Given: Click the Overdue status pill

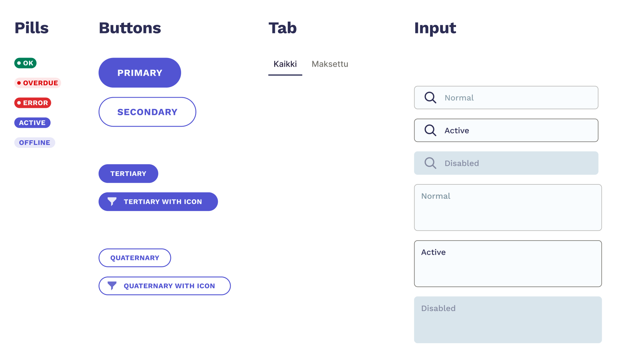Looking at the screenshot, I should [37, 83].
